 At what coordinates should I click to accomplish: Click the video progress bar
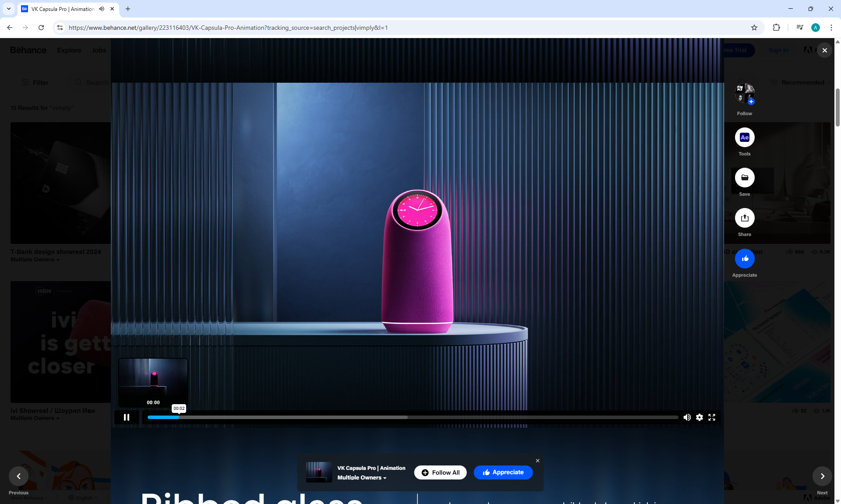coord(412,417)
